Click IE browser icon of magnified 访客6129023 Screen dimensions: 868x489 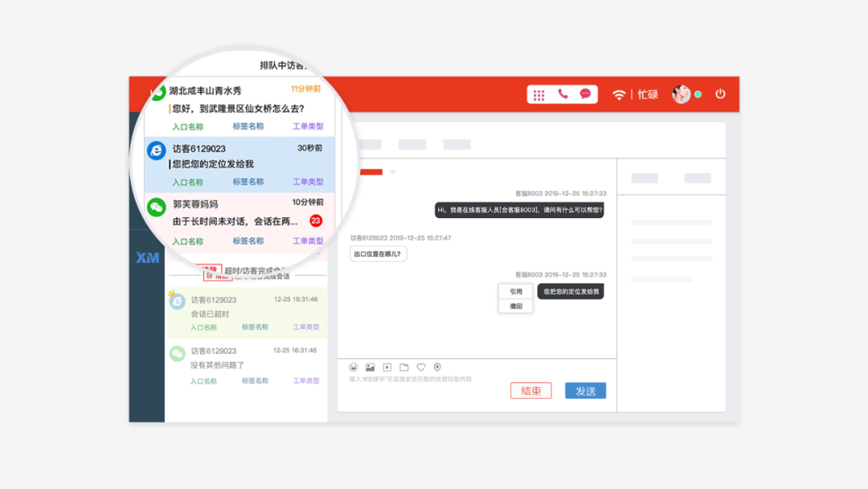(157, 150)
